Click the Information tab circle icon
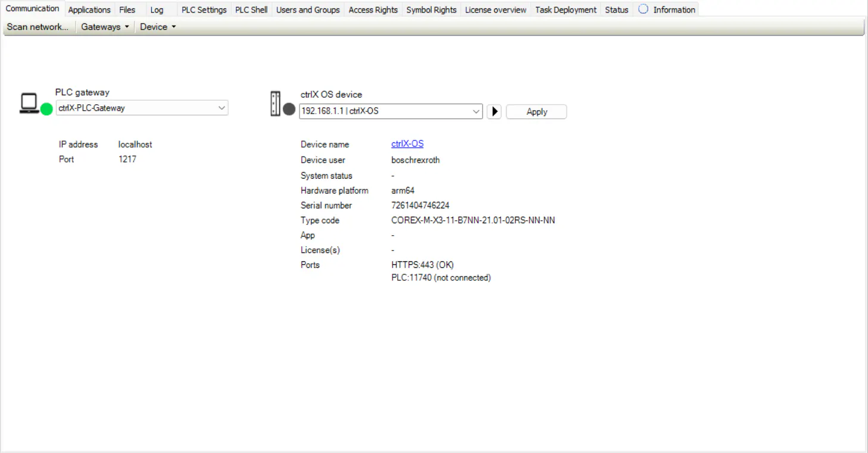 pos(643,9)
